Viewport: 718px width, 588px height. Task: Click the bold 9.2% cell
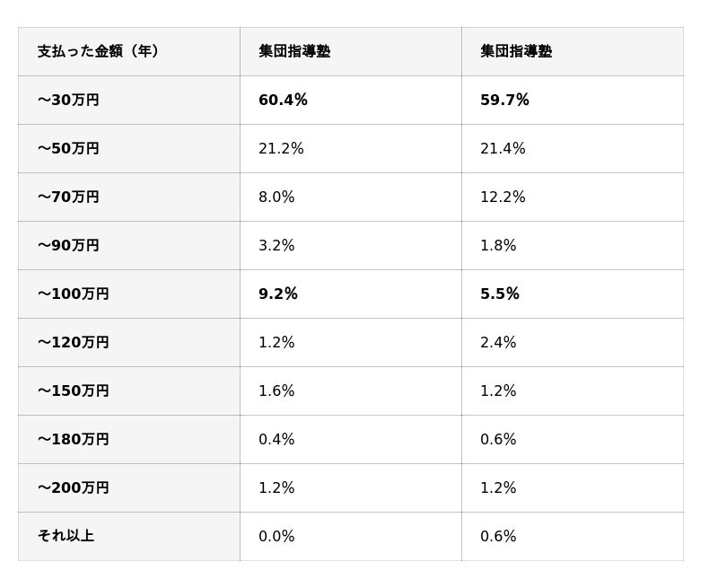click(278, 294)
